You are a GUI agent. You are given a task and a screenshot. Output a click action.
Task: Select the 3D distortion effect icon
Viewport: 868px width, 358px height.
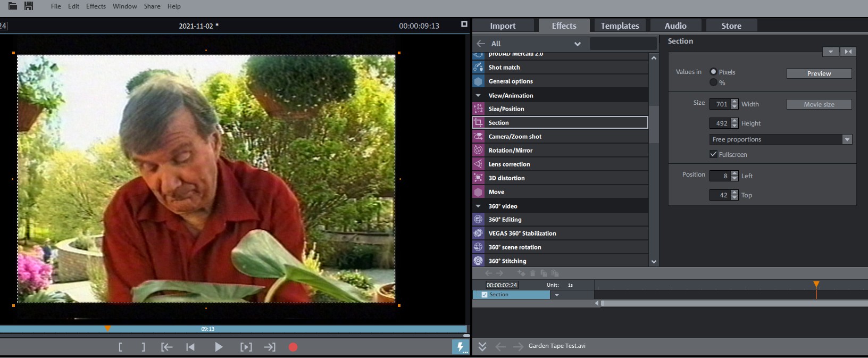[478, 178]
